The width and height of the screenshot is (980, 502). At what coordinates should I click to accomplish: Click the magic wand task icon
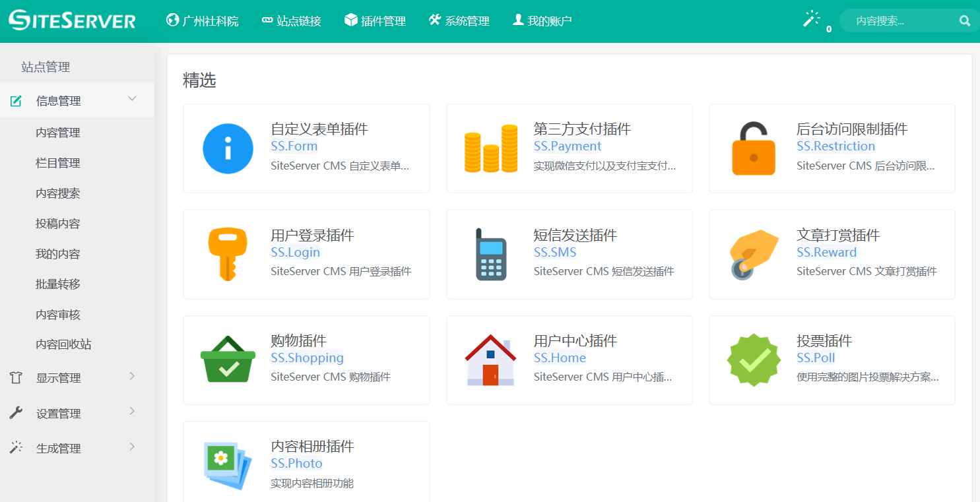(811, 19)
